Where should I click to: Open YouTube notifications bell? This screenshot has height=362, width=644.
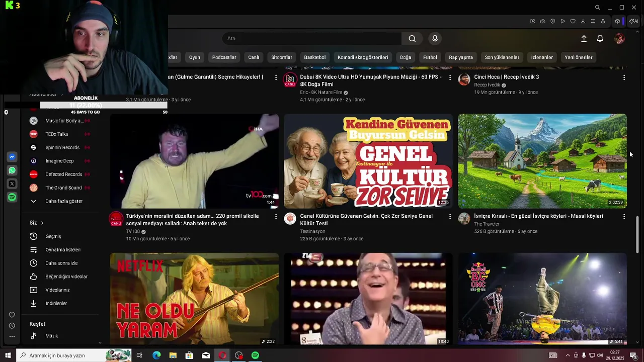point(600,39)
